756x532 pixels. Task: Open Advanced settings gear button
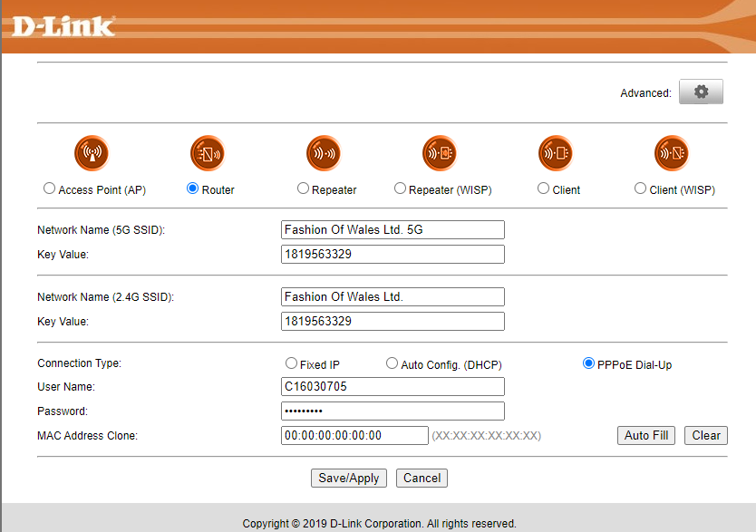701,92
